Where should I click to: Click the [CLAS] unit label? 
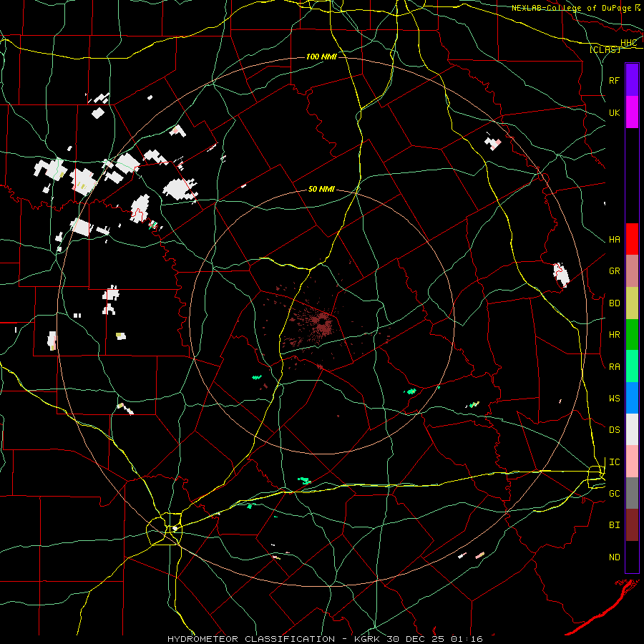pyautogui.click(x=605, y=49)
